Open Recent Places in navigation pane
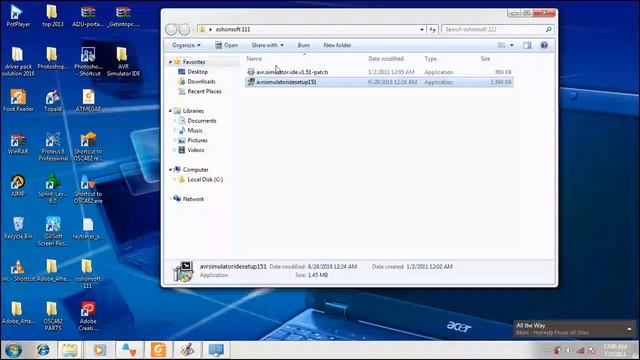This screenshot has height=360, width=640. (x=204, y=91)
